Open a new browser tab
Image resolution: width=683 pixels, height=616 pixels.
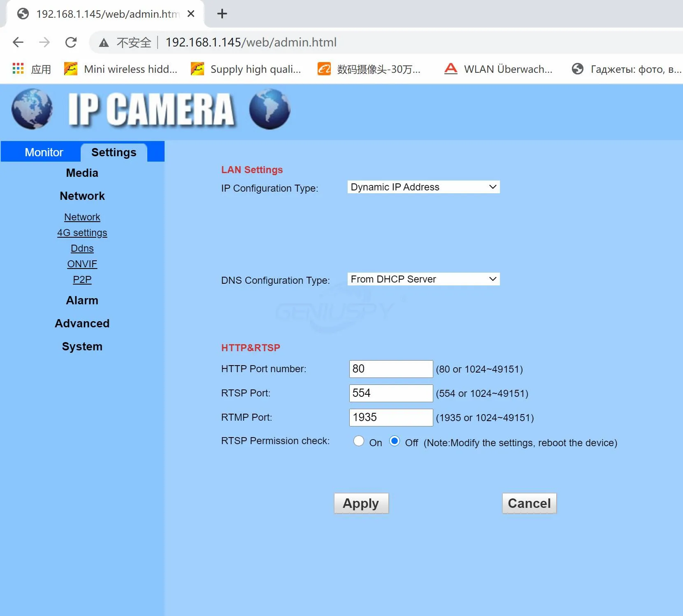[x=222, y=14]
